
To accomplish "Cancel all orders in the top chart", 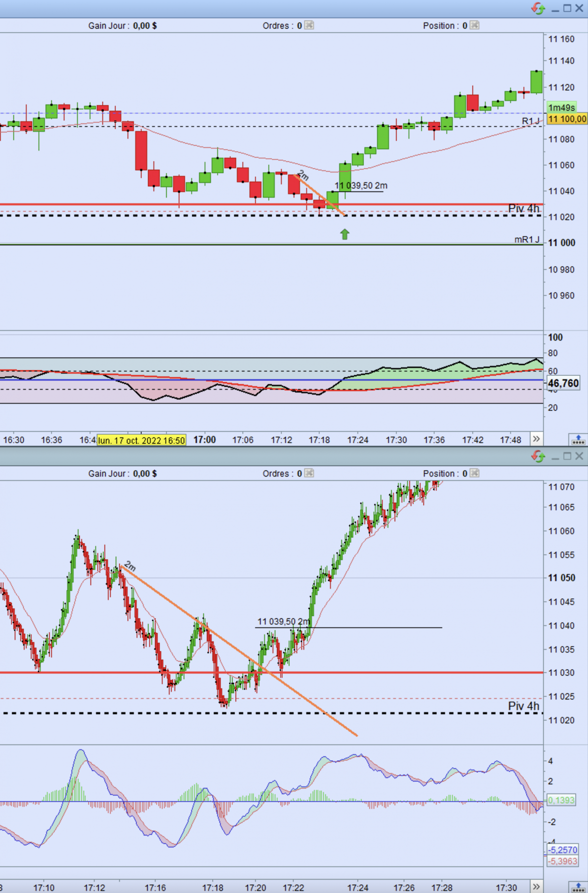I will click(x=309, y=25).
